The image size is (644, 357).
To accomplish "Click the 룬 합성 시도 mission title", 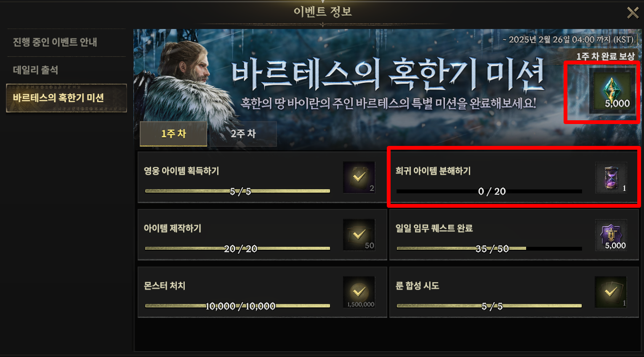I will [x=417, y=286].
